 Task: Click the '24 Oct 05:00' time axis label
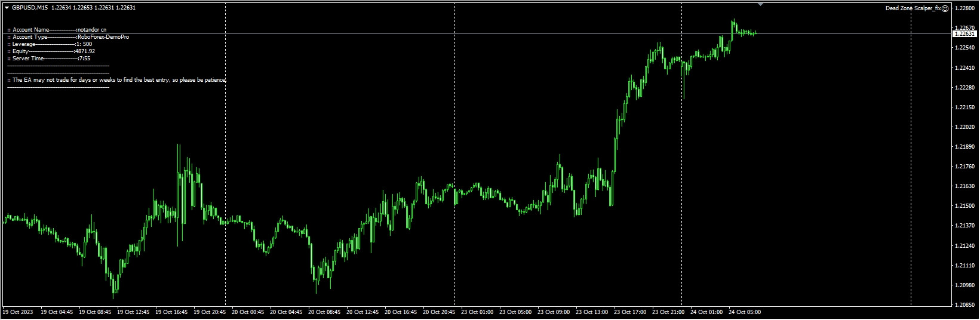coord(745,312)
